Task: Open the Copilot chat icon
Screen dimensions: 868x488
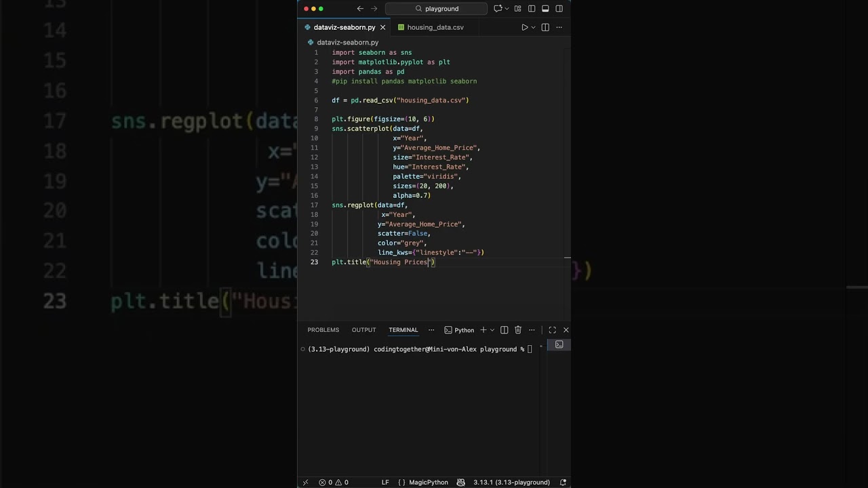Action: pyautogui.click(x=498, y=9)
